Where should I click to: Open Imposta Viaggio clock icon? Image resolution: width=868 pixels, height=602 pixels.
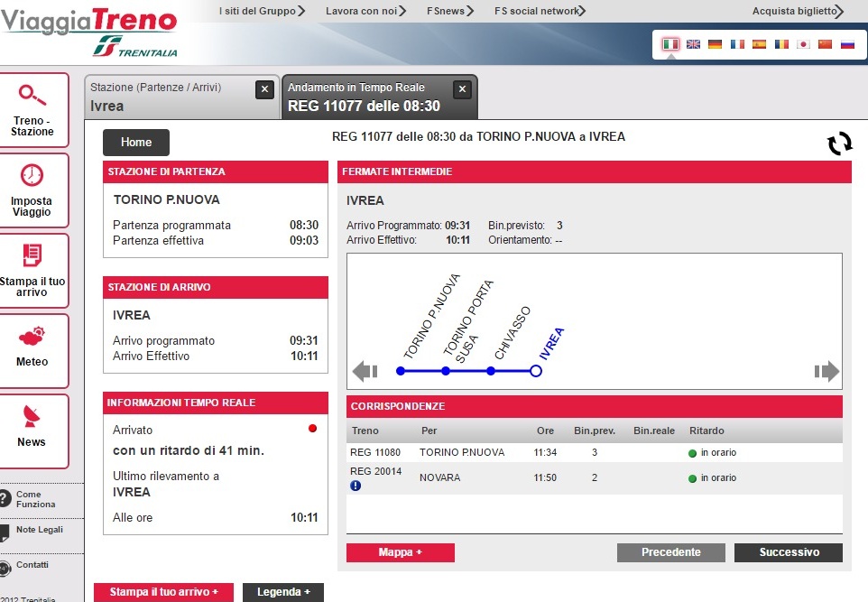[32, 175]
